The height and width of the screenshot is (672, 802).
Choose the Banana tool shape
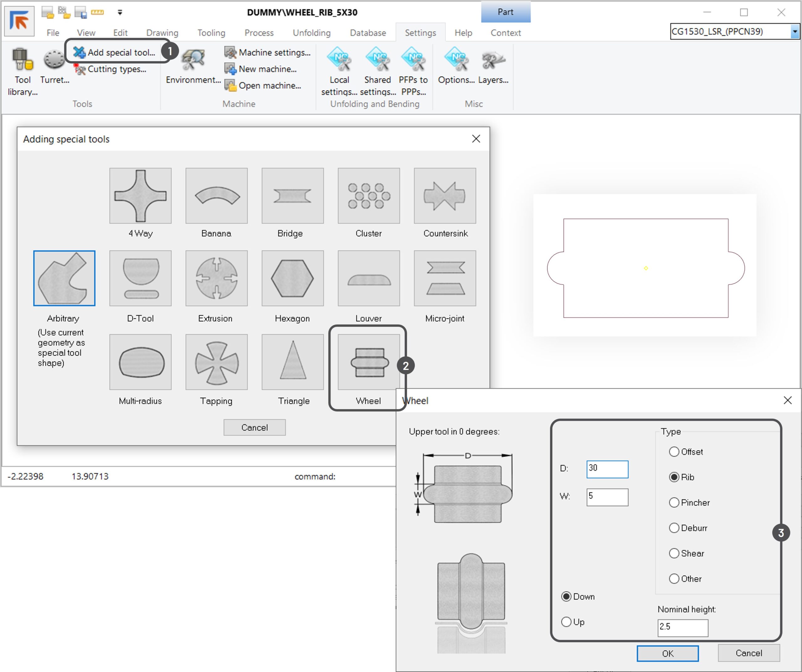[216, 196]
